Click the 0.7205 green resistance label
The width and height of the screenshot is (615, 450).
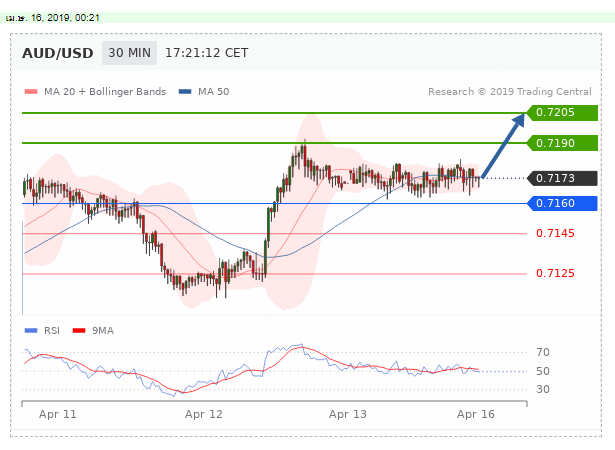tap(562, 113)
